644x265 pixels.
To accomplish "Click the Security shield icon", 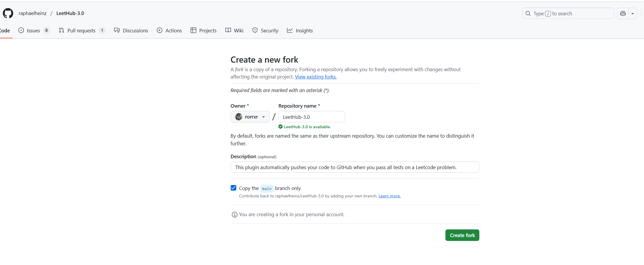I will 255,30.
